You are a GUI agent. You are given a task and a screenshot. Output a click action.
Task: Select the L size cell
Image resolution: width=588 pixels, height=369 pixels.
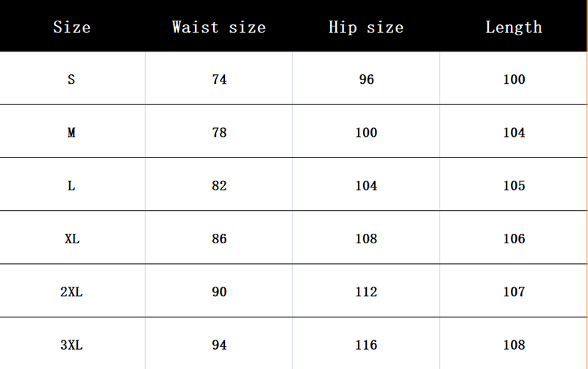(x=71, y=186)
